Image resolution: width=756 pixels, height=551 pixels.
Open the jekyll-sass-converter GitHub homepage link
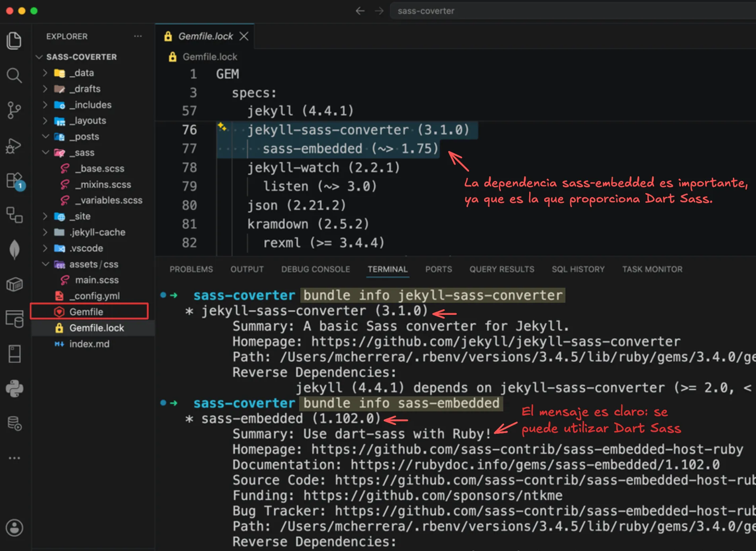click(x=496, y=341)
